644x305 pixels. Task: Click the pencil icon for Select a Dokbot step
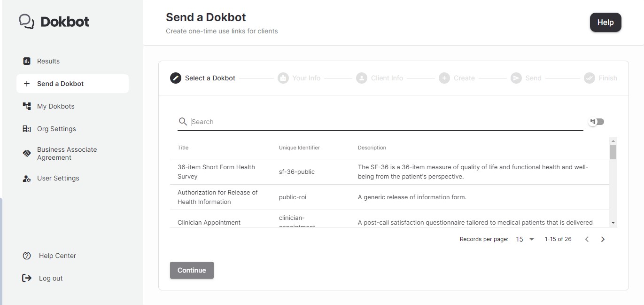[x=176, y=78]
